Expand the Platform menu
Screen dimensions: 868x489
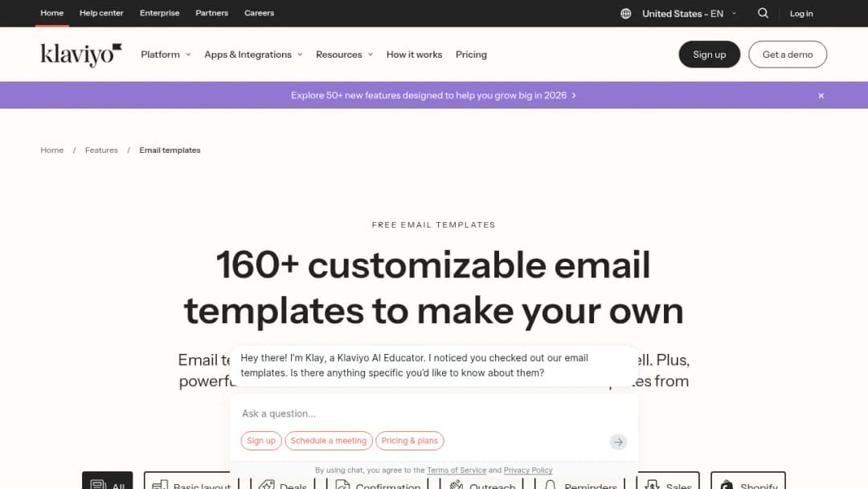tap(166, 54)
